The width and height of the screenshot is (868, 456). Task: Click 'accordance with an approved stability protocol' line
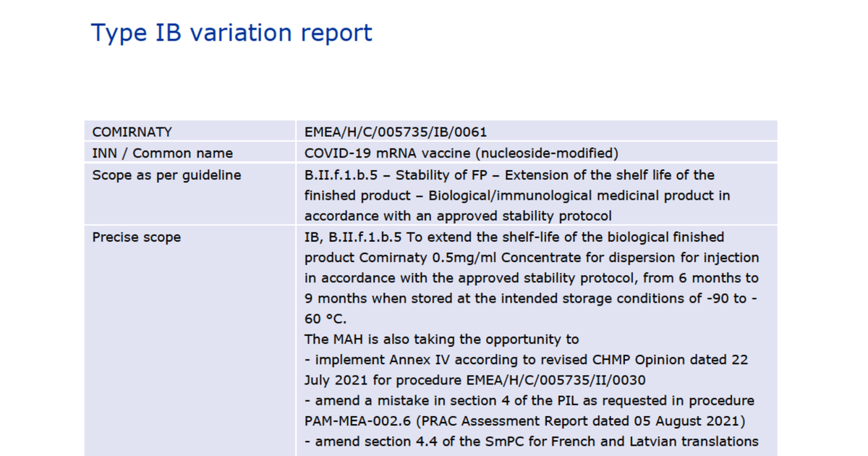click(x=458, y=216)
